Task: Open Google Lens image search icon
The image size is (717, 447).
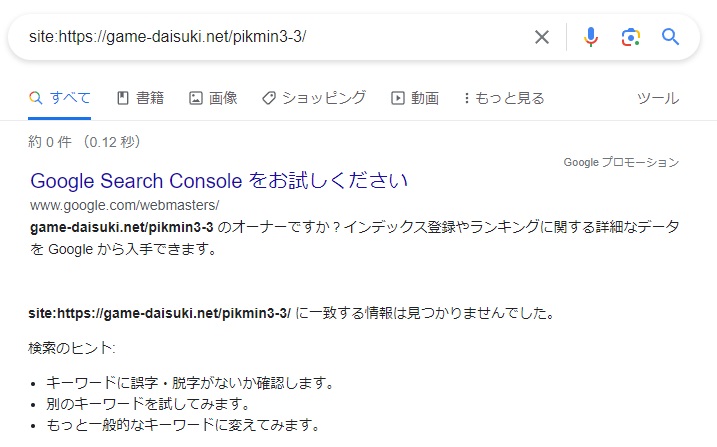Action: [x=631, y=37]
